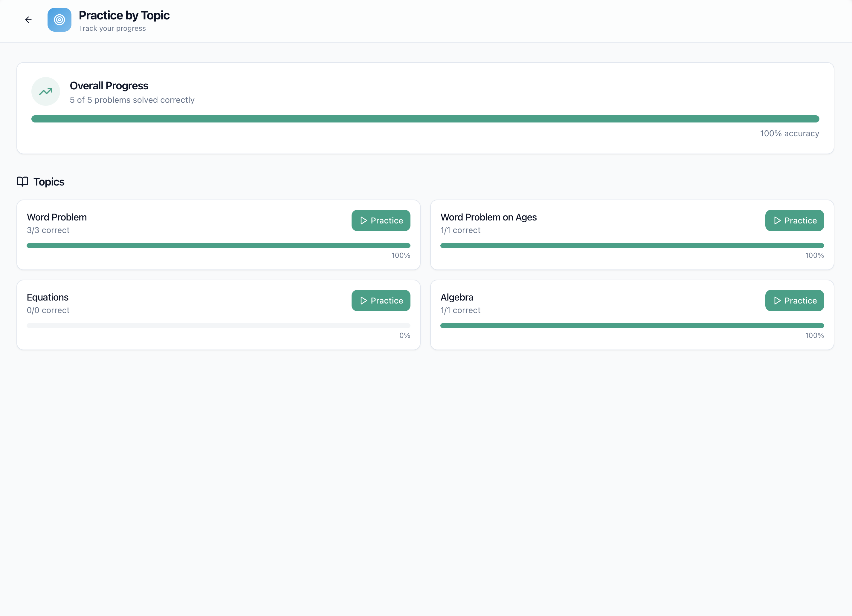The height and width of the screenshot is (616, 852).
Task: Start Practice for Equations topic
Action: [x=381, y=301]
